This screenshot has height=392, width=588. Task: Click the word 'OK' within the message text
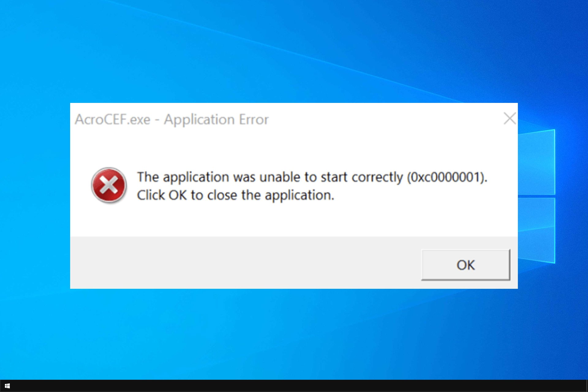(x=178, y=195)
